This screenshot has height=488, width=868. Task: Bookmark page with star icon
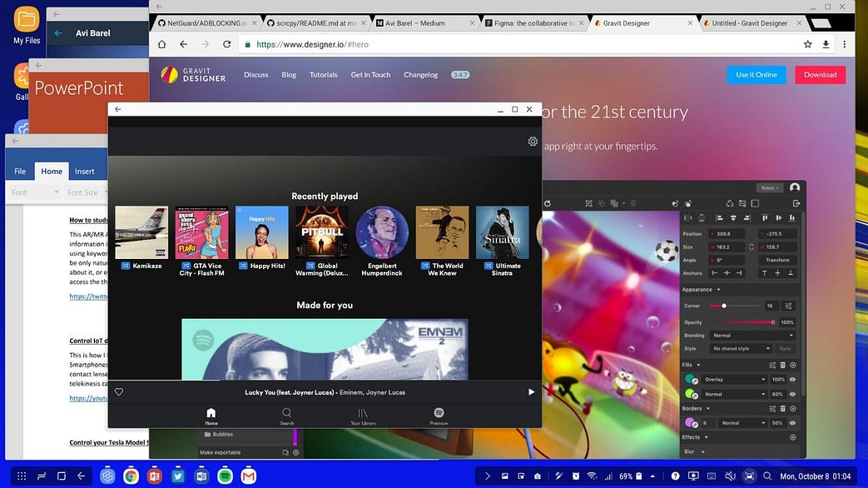coord(807,44)
